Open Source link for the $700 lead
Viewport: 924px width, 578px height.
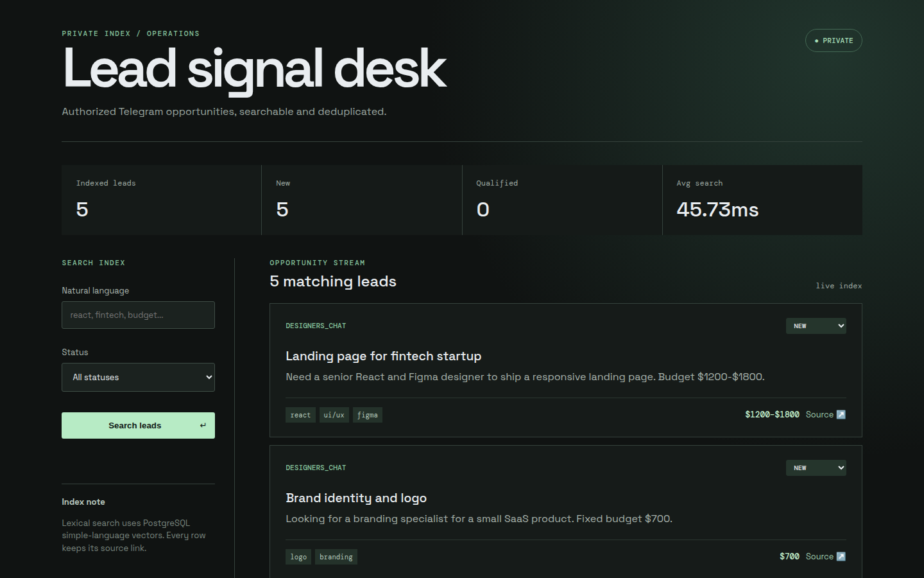pos(825,556)
